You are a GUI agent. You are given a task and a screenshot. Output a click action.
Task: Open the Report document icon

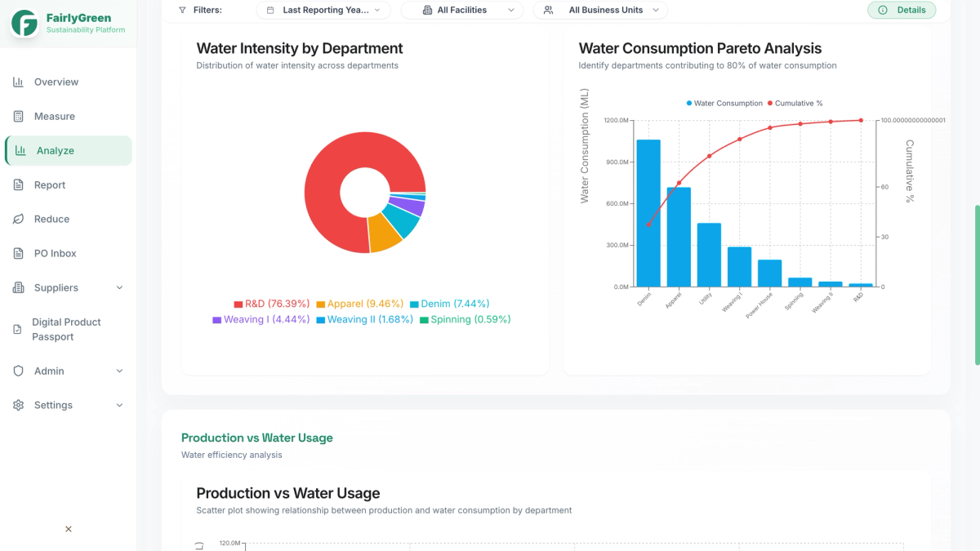pyautogui.click(x=18, y=184)
